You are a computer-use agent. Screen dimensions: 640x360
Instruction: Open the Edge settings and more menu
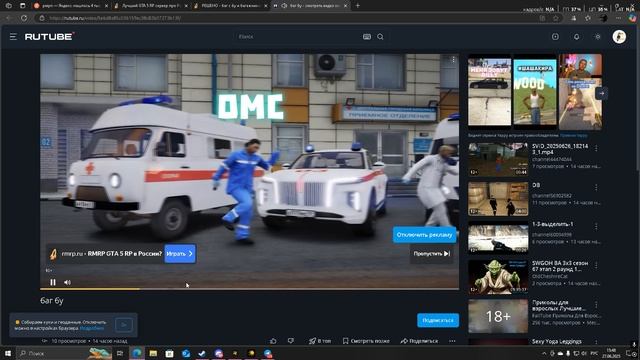pos(618,18)
